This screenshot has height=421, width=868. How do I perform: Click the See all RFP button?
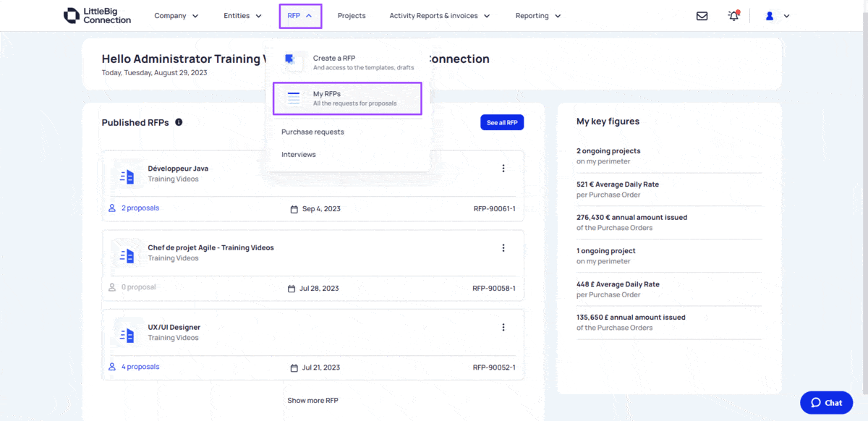click(x=502, y=123)
